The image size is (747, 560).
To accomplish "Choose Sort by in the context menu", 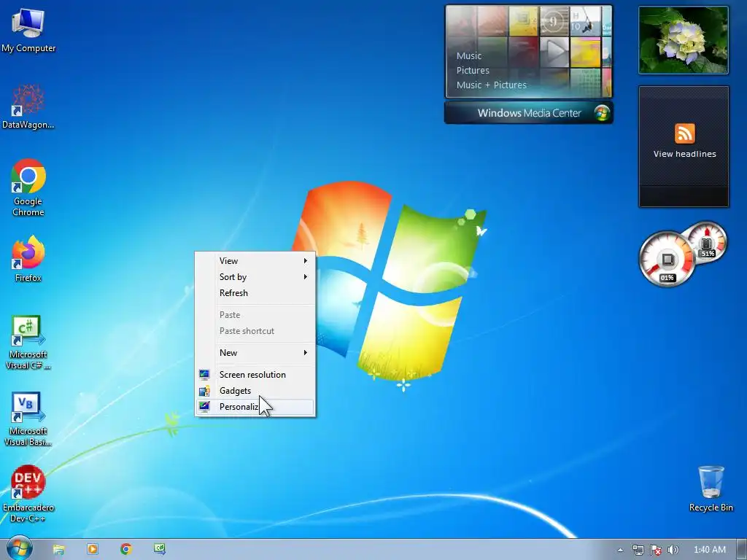I will [x=255, y=276].
